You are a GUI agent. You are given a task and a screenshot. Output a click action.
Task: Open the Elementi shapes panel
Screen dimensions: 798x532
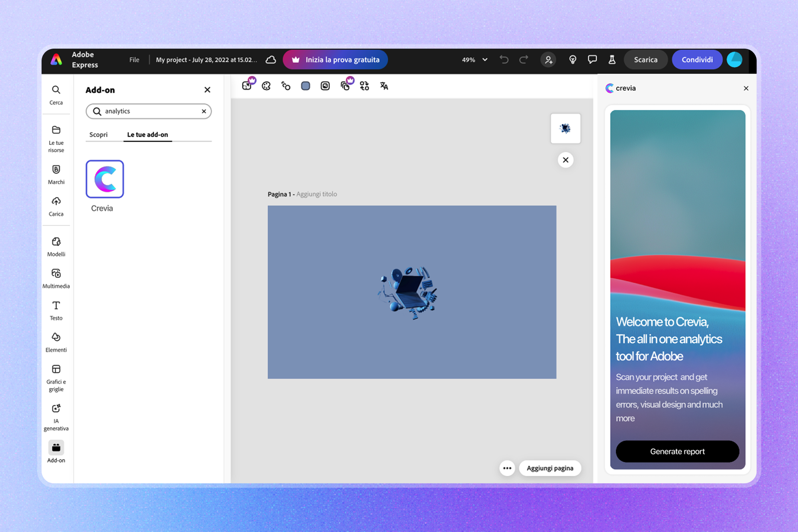[56, 342]
